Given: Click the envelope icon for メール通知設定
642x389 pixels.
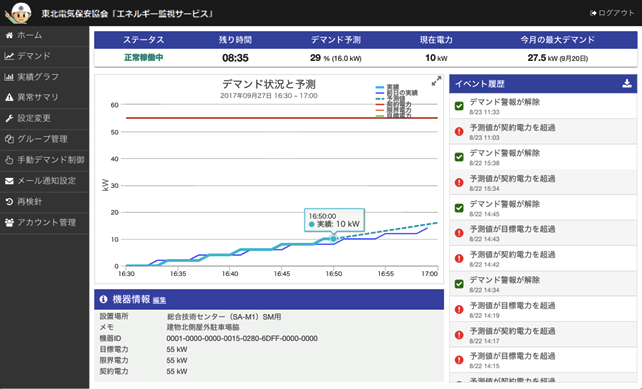Looking at the screenshot, I should click(x=9, y=181).
